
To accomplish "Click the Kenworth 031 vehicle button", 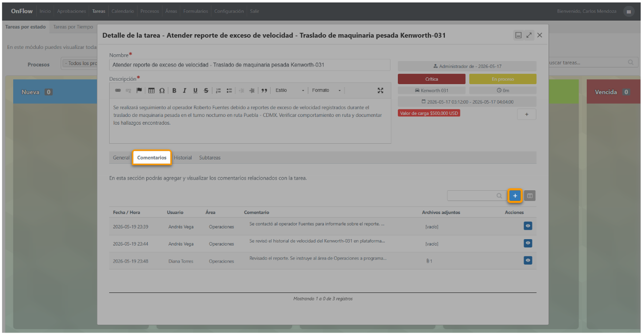I will (432, 90).
